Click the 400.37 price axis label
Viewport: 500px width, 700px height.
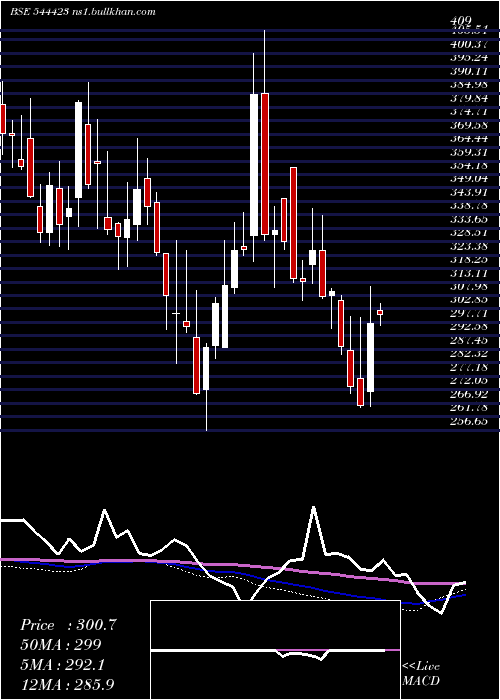[469, 45]
